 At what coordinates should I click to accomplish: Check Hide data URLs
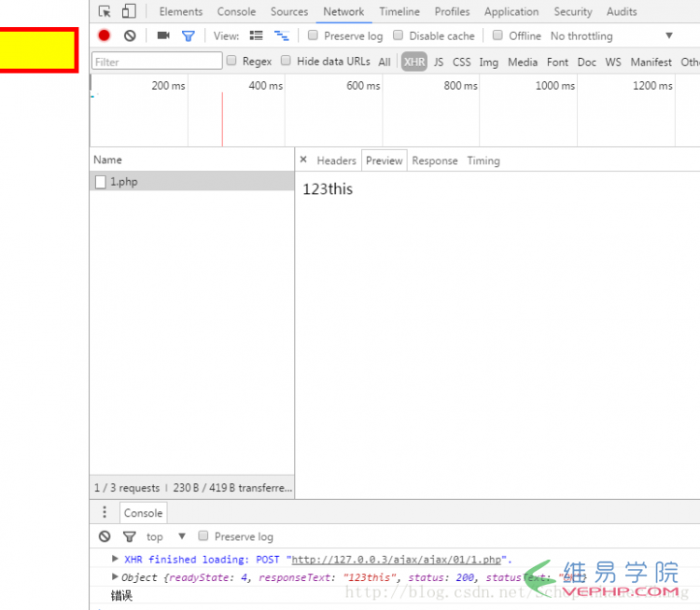(286, 61)
